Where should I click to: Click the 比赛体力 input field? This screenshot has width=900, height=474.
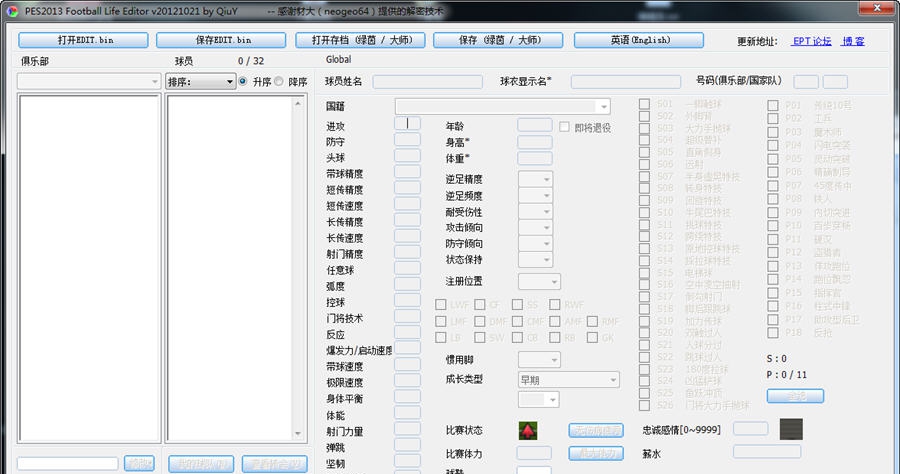(534, 453)
